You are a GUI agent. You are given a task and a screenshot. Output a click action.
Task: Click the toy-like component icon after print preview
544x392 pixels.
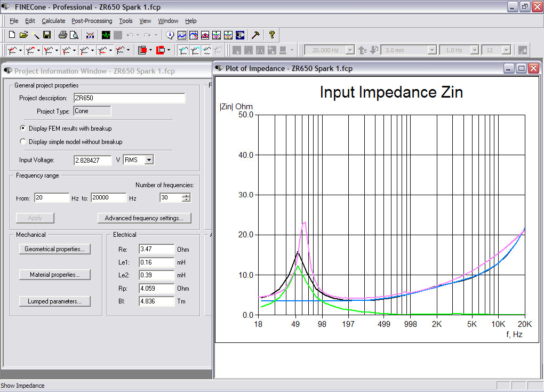pos(90,35)
